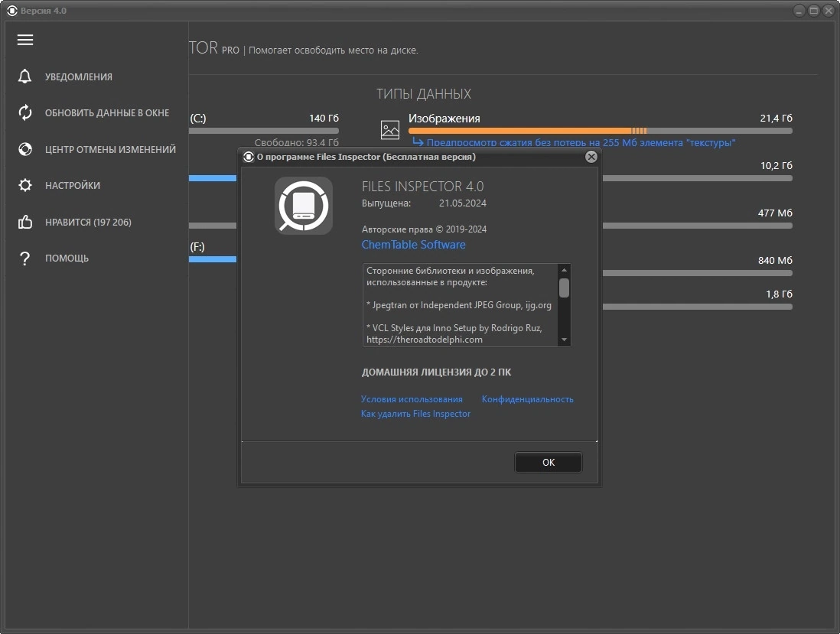Close the About Files Inspector dialog
This screenshot has width=840, height=634.
591,156
